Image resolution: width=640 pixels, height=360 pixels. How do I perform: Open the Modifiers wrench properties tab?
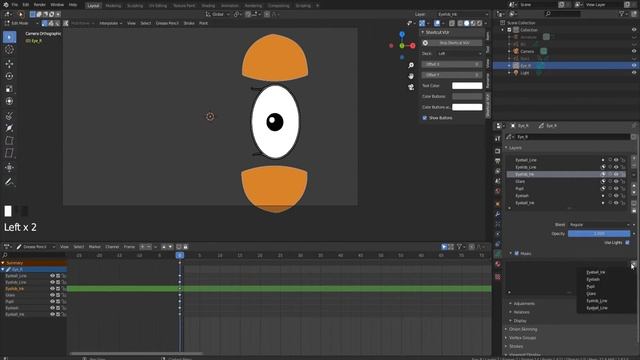click(x=498, y=213)
